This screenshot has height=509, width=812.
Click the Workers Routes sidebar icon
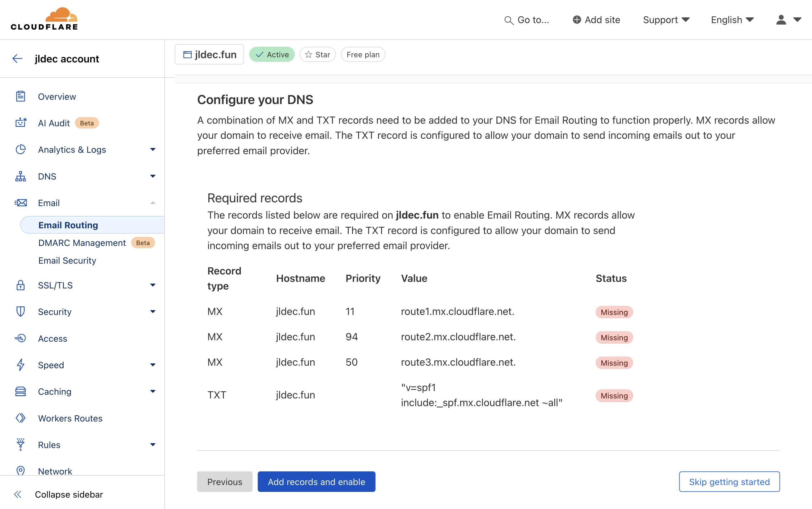(x=21, y=418)
